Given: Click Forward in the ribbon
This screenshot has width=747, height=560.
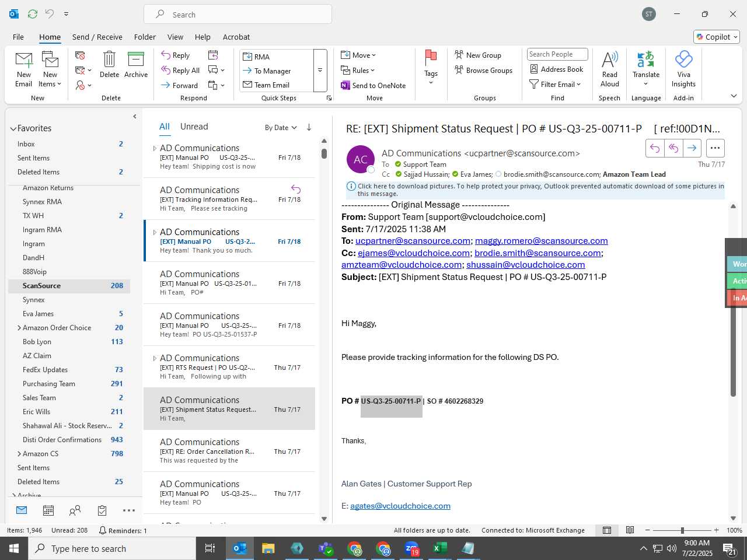Looking at the screenshot, I should 180,86.
